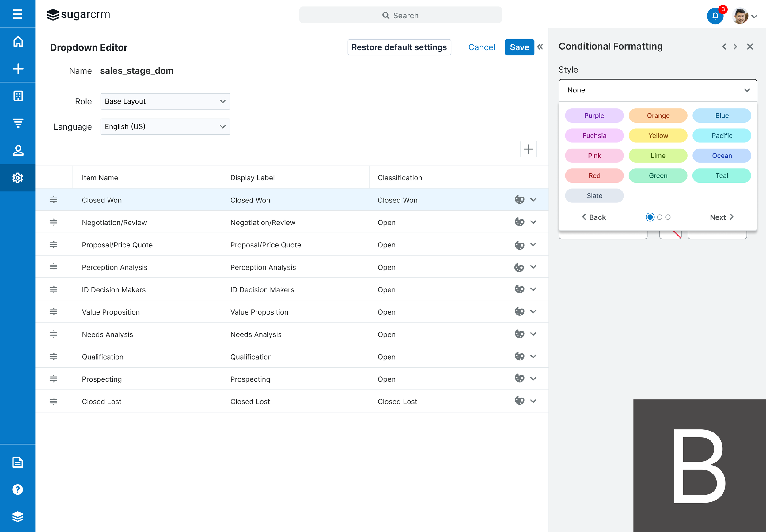Click the palette icon for Negotiation/Review row

coord(519,222)
